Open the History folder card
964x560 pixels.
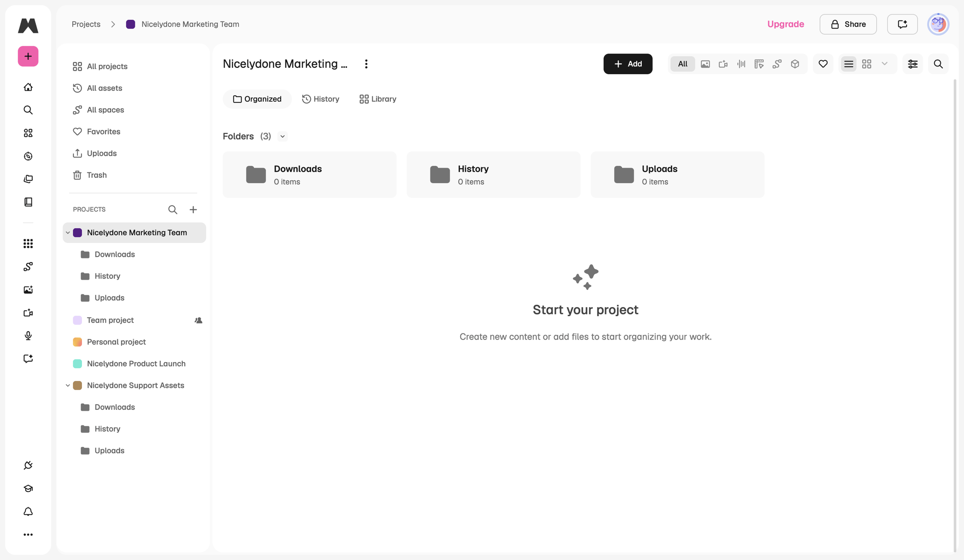[494, 175]
